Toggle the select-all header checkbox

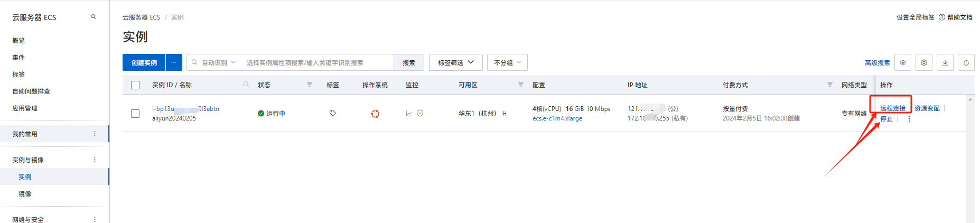135,85
